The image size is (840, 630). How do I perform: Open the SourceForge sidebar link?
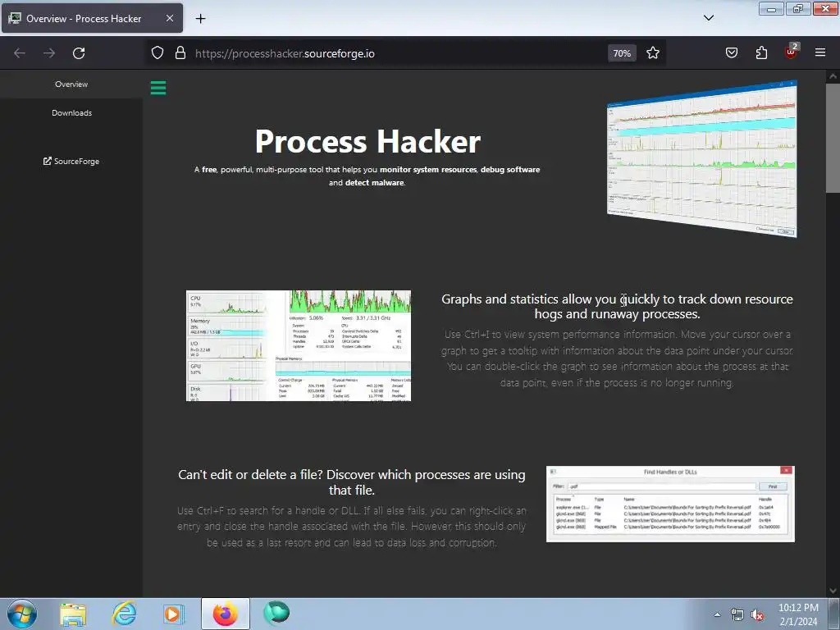pyautogui.click(x=71, y=162)
